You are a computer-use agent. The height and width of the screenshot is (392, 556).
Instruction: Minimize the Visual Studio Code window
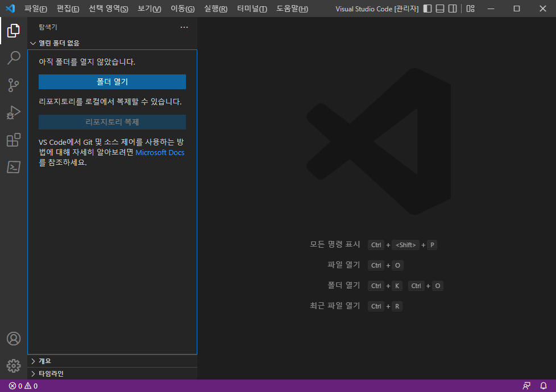491,9
